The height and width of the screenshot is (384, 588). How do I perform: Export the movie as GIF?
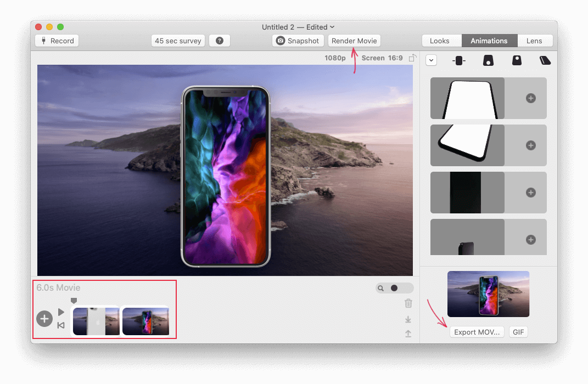pos(518,332)
